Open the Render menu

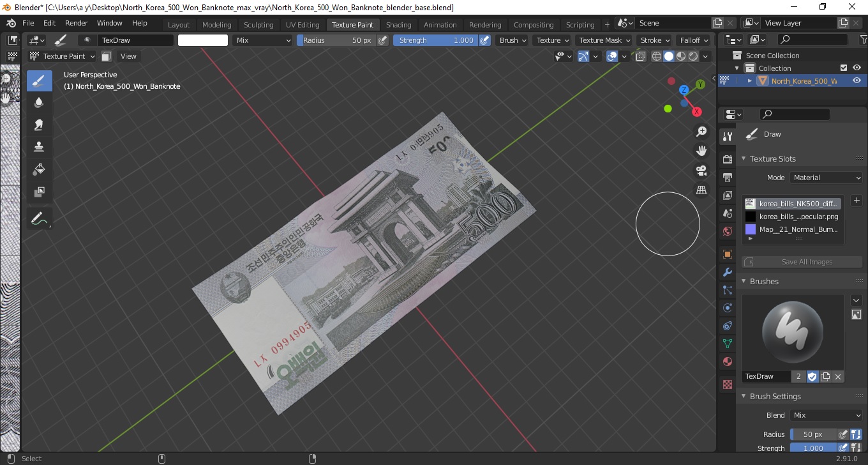[x=77, y=23]
